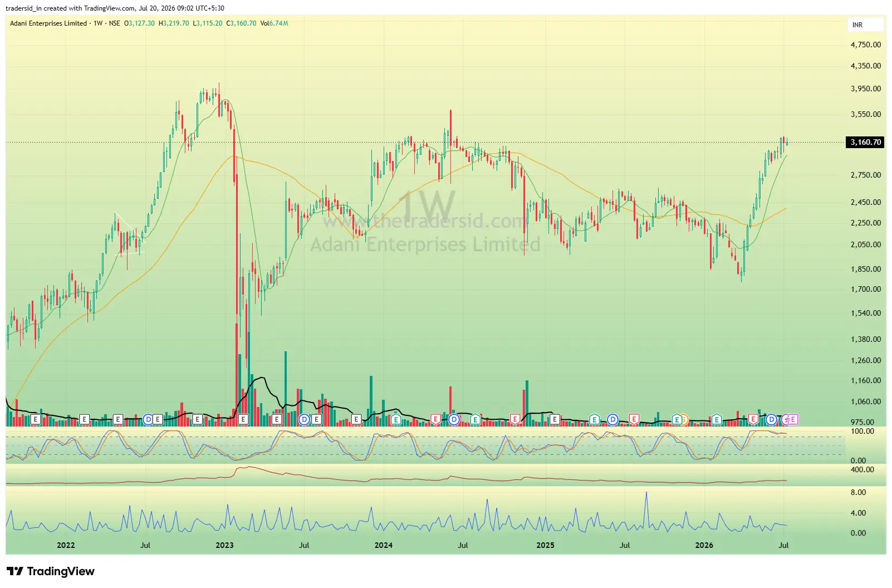
Task: Click the open value 3,127.30
Action: tap(141, 23)
